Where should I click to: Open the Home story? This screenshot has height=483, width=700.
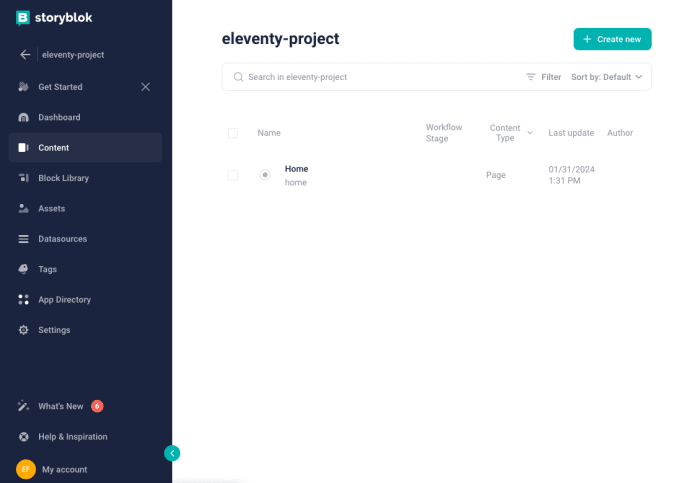(296, 169)
